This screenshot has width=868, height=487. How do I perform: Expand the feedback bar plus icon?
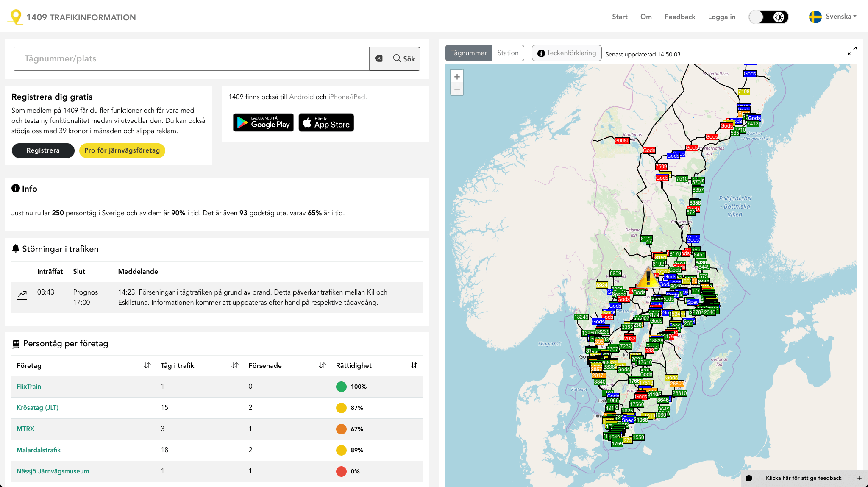[x=859, y=478]
